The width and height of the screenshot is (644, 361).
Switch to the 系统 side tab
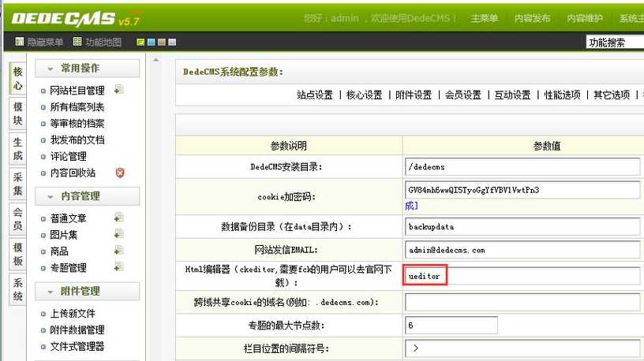[17, 289]
